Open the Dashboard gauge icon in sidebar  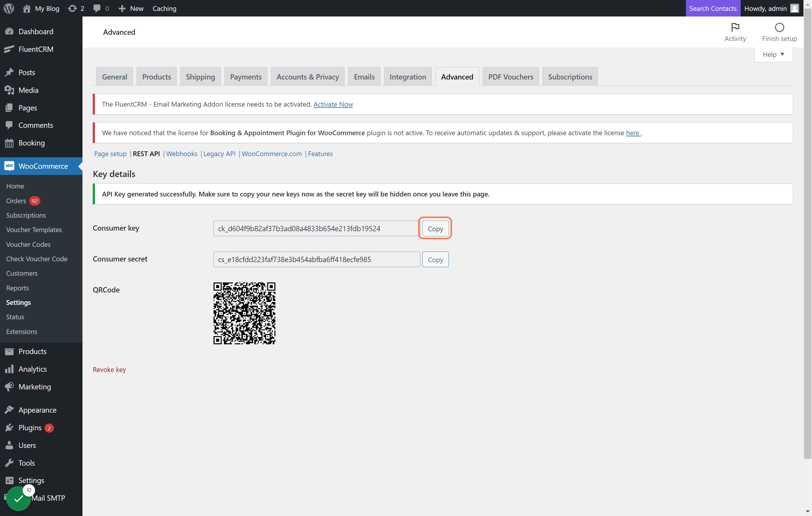pos(9,31)
